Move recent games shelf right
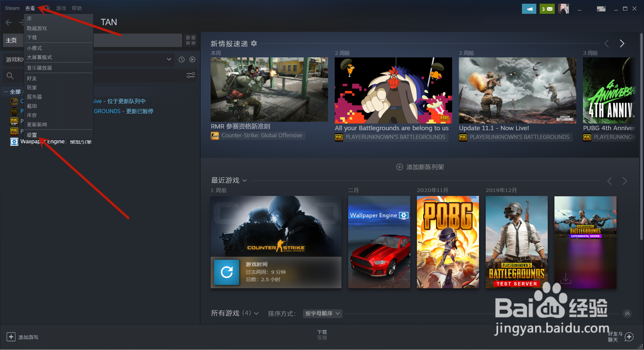The width and height of the screenshot is (644, 350). tap(625, 181)
